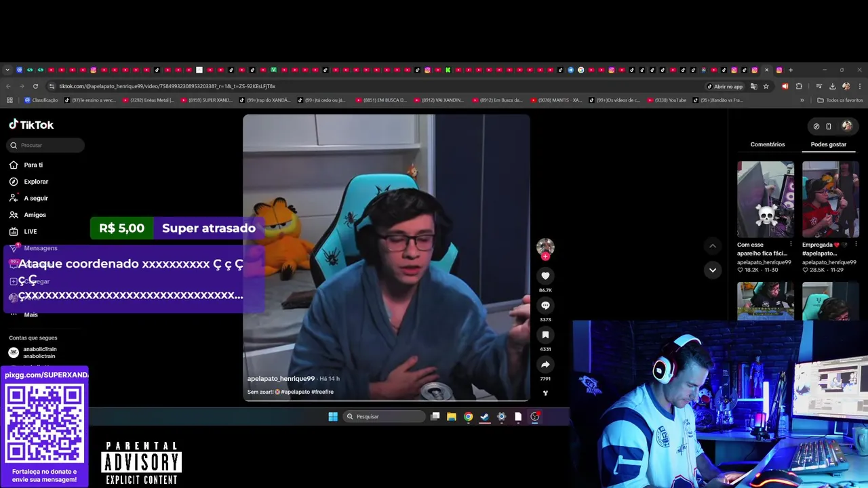The image size is (868, 488).
Task: Switch to the 'Podes gostar' tab
Action: (x=829, y=144)
